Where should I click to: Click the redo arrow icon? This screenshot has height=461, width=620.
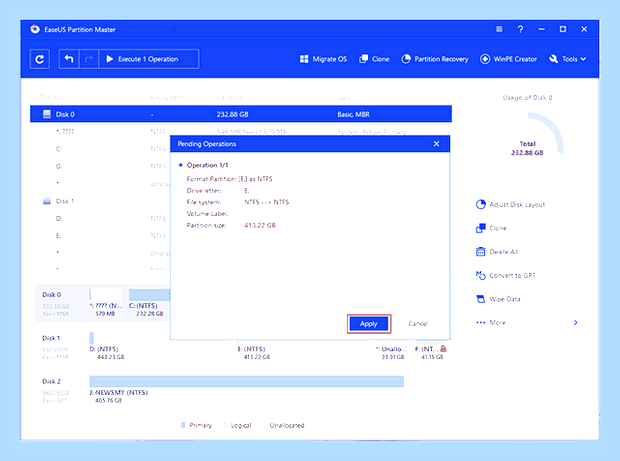coord(89,59)
